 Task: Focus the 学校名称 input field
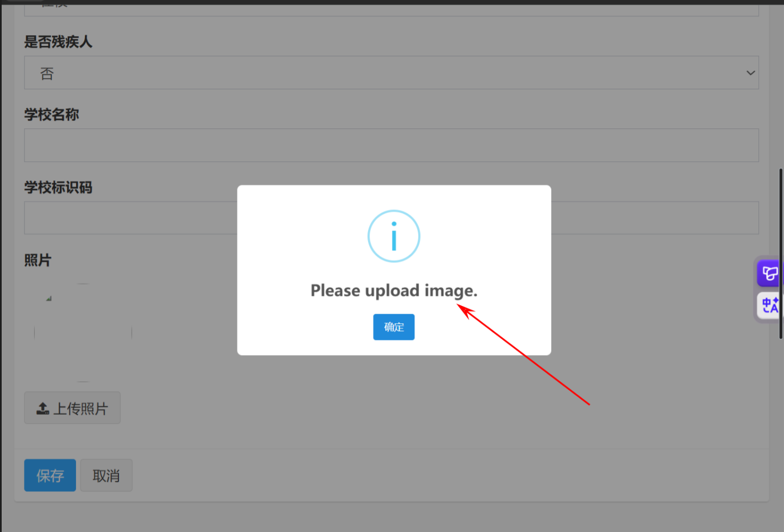tap(391, 146)
